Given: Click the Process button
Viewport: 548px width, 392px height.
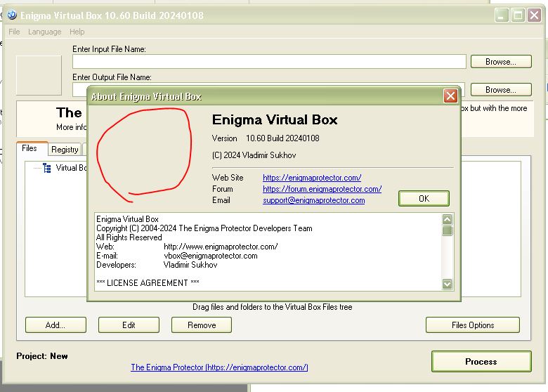Looking at the screenshot, I should click(481, 362).
